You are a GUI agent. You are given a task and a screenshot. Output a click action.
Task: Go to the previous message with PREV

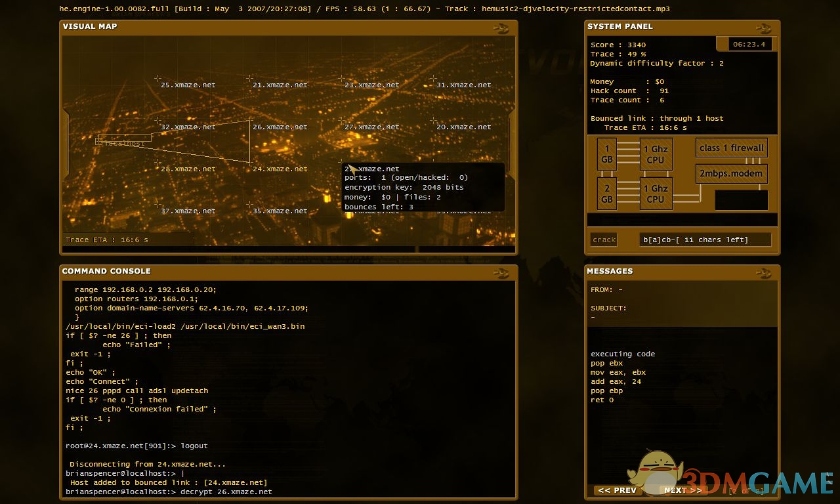pos(617,490)
